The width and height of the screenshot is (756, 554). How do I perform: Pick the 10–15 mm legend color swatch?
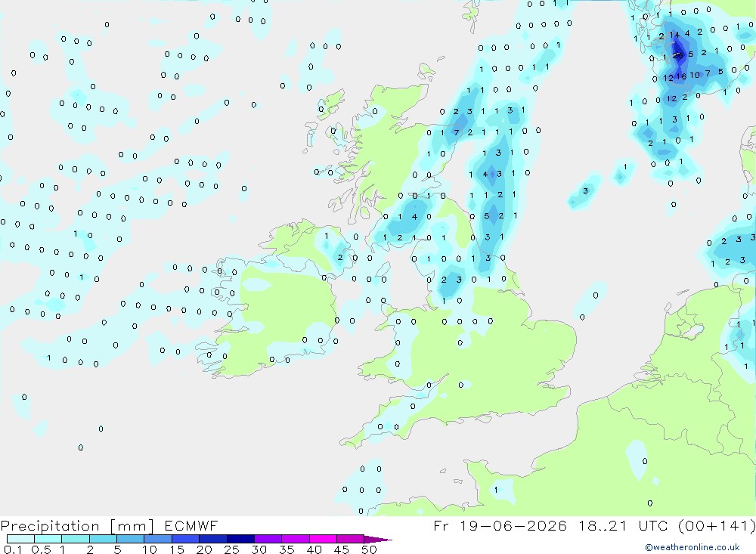click(x=158, y=539)
